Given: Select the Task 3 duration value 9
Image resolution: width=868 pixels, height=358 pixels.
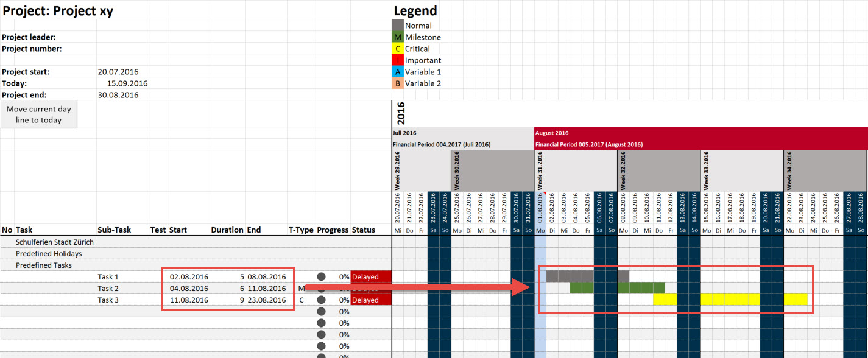Looking at the screenshot, I should pos(242,300).
